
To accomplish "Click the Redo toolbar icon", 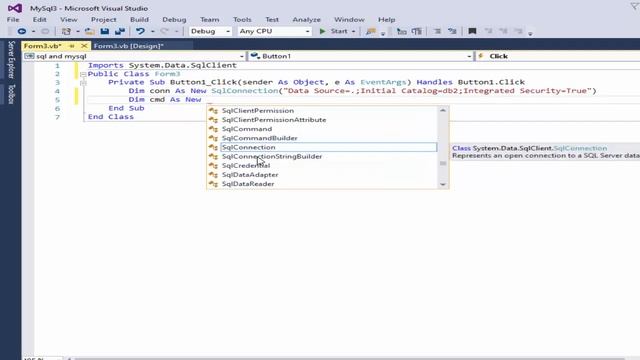I will coord(164,31).
